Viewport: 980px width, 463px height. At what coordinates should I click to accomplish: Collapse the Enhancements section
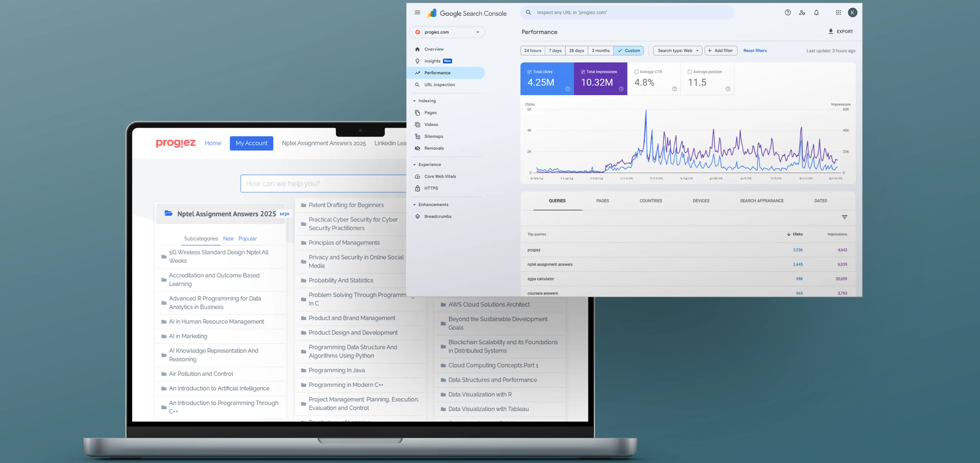431,204
